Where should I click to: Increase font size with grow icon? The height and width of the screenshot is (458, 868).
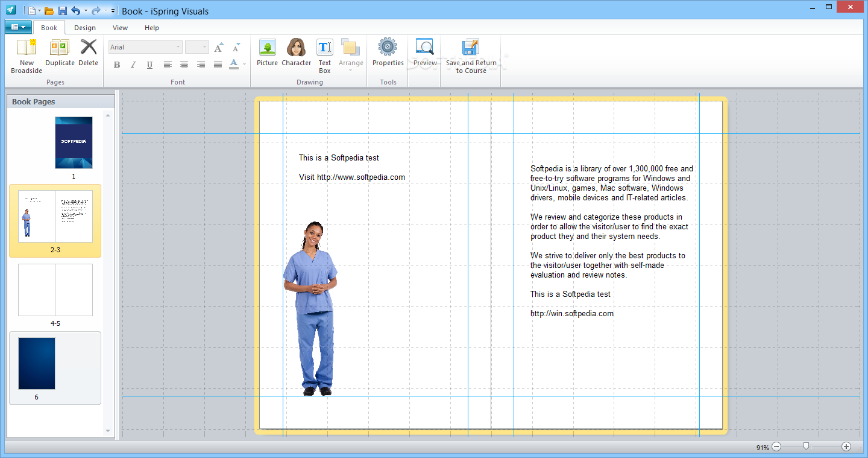(219, 47)
